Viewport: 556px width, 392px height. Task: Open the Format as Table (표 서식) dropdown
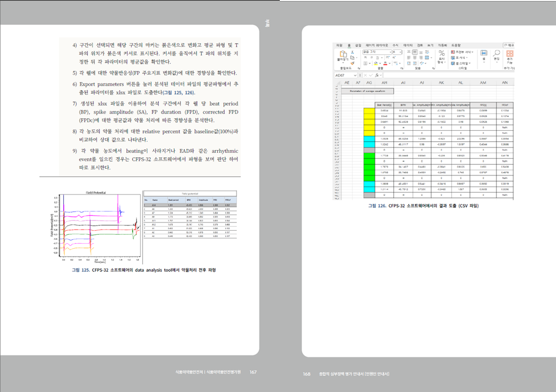click(459, 58)
